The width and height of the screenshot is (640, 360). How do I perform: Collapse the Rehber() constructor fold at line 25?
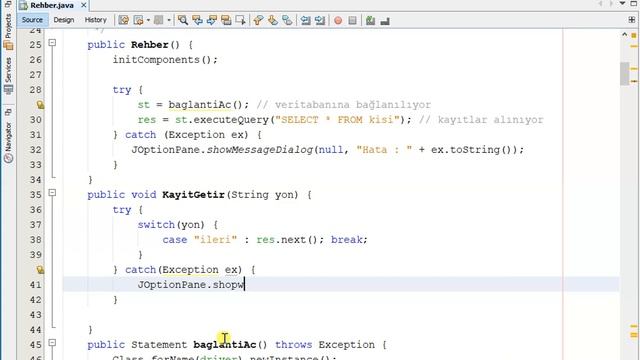point(52,42)
